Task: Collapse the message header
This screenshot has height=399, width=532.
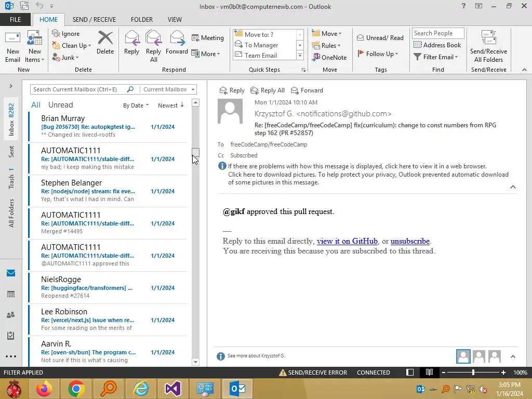Action: coord(513,187)
